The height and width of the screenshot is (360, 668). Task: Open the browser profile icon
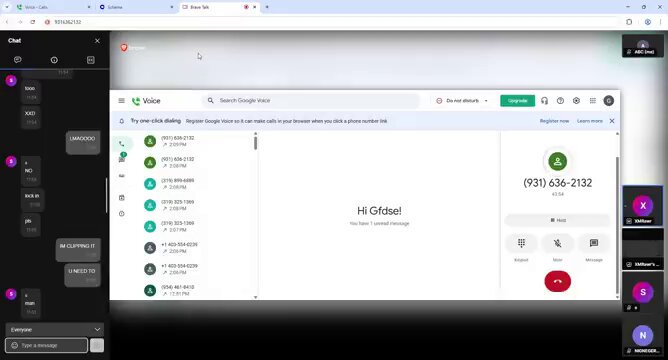coord(648,22)
